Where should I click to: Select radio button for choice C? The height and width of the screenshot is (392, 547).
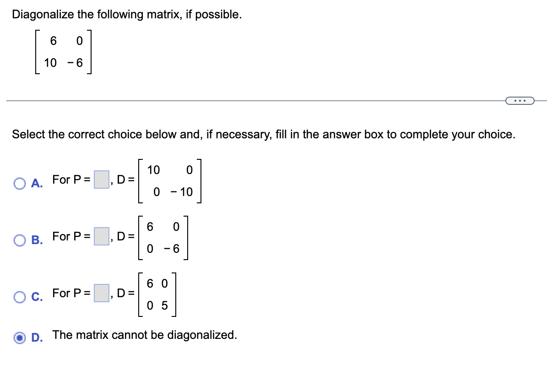click(x=19, y=297)
